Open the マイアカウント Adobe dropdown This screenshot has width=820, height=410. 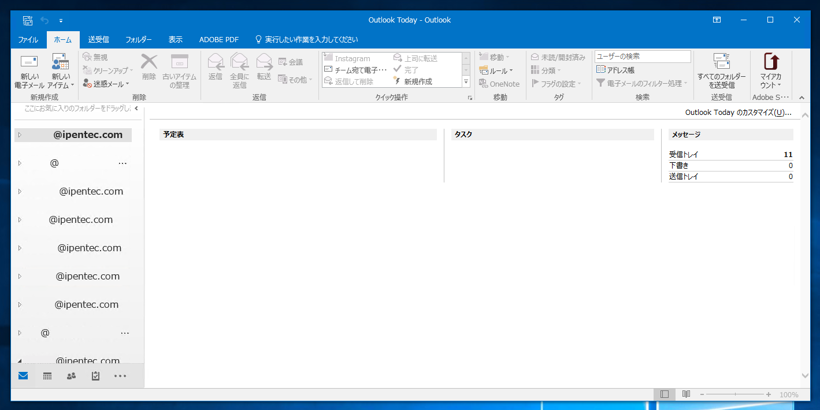pyautogui.click(x=770, y=71)
